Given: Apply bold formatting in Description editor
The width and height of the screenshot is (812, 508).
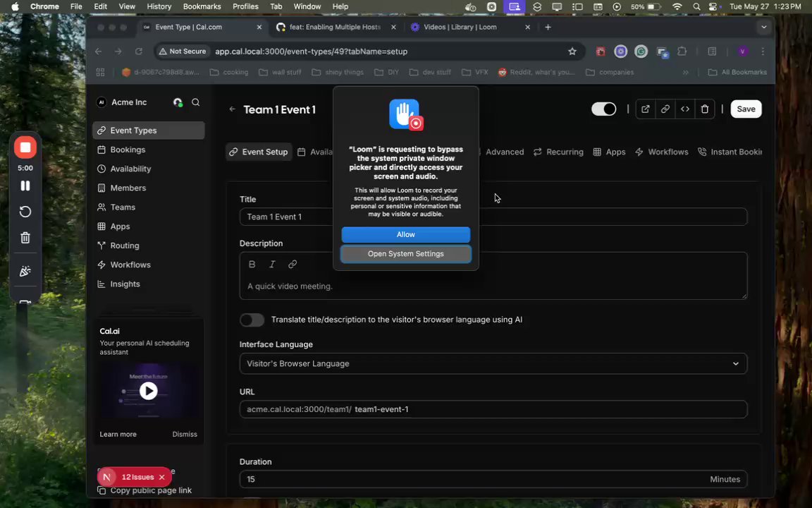Looking at the screenshot, I should (x=252, y=265).
